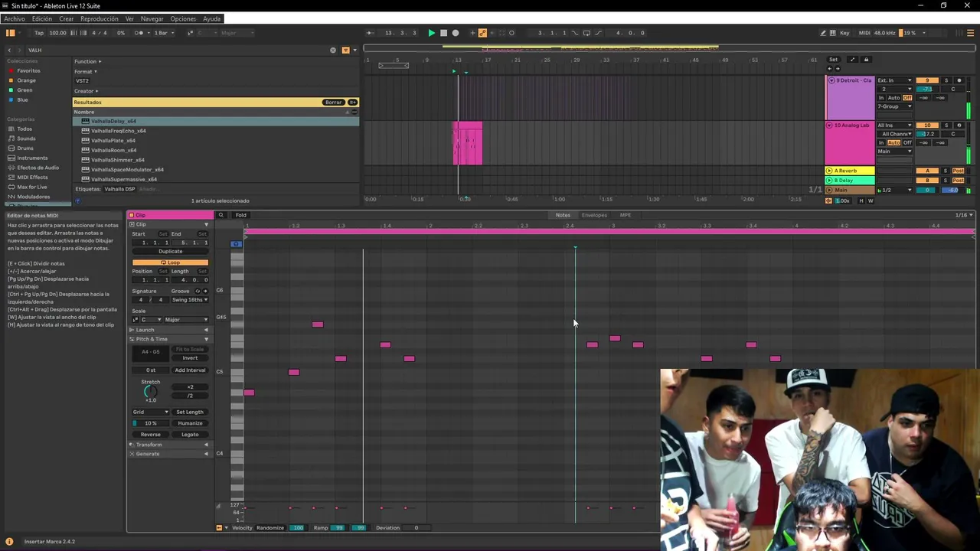The height and width of the screenshot is (551, 980).
Task: Open the Key mapping mode
Action: tap(844, 33)
